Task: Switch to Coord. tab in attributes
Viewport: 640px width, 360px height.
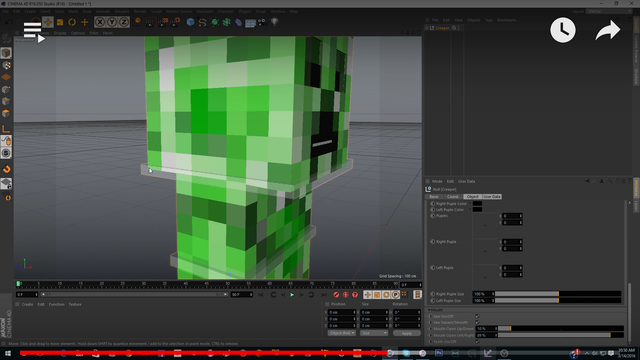Action: tap(453, 197)
